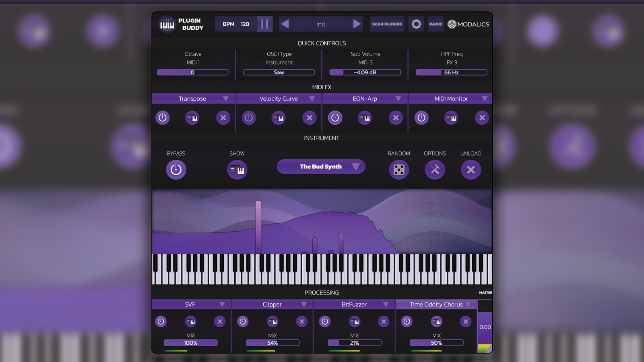The height and width of the screenshot is (362, 644).
Task: Click the Scan Plugins button
Action: [387, 24]
